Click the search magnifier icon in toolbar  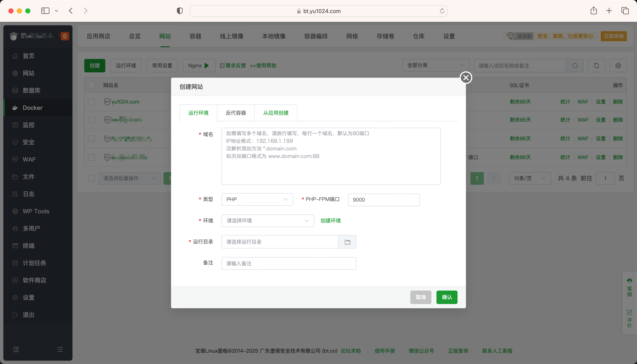(x=575, y=65)
